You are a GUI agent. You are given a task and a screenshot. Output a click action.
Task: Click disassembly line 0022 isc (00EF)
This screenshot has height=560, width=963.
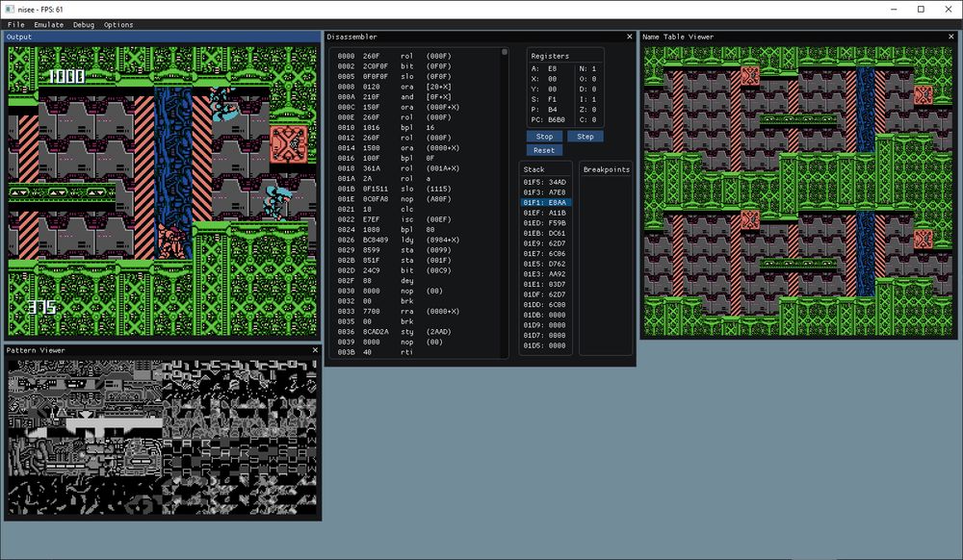394,219
